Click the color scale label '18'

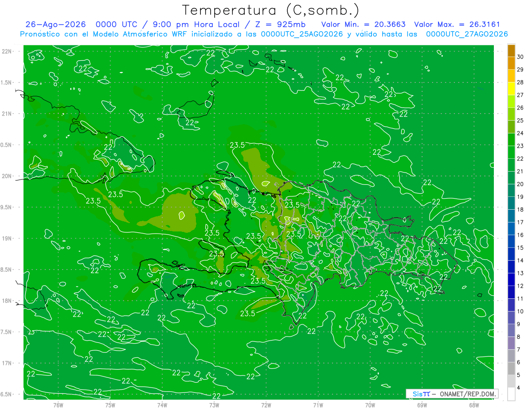520,210
